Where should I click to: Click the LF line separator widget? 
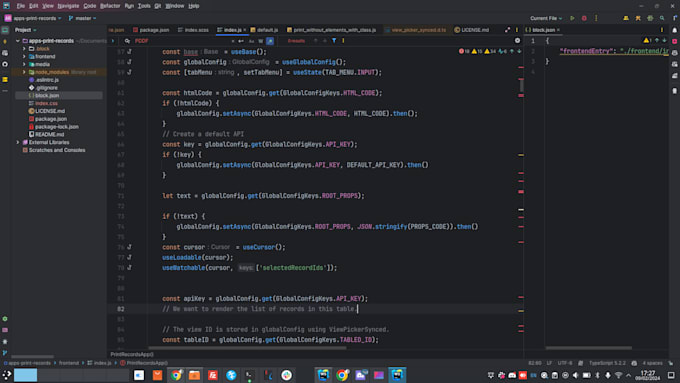click(549, 363)
